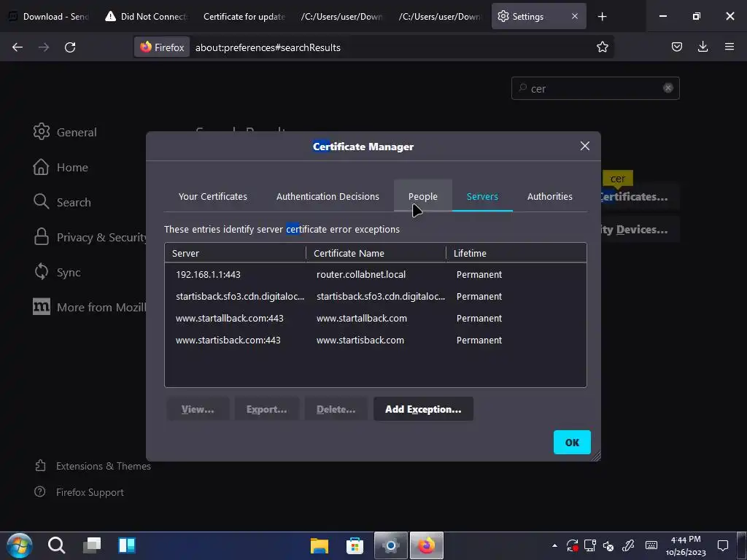Select www.startisback.com:443 server entry

[x=228, y=341]
